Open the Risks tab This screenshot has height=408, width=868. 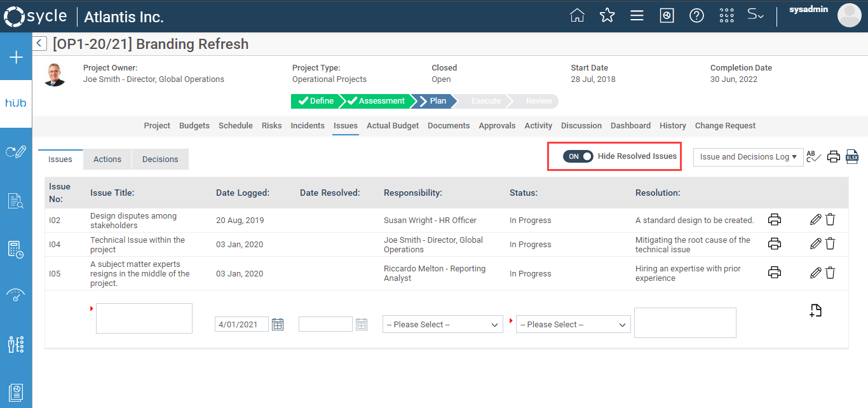point(271,126)
